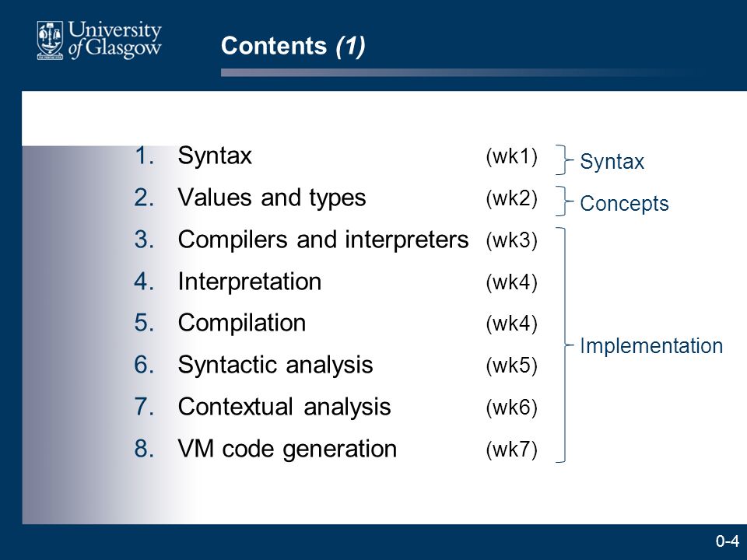Click '(wk4)' next to Compilation
747x560 pixels.
[x=512, y=324]
